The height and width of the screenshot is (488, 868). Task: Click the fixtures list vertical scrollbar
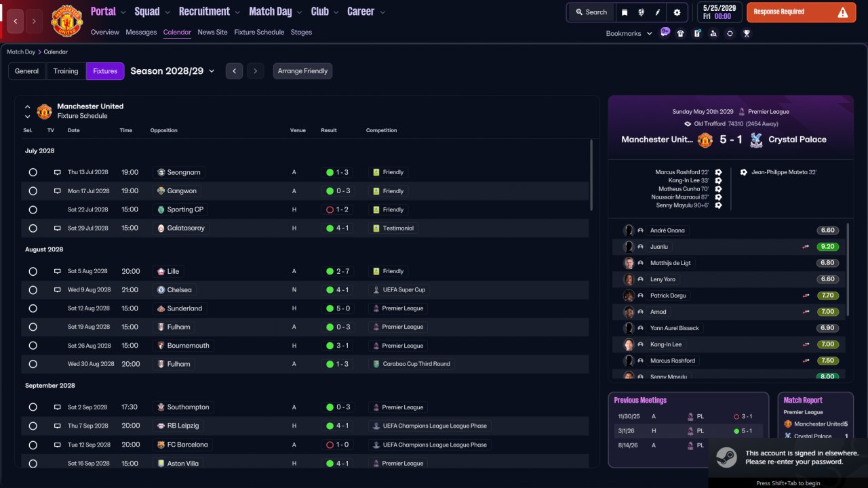click(x=591, y=175)
